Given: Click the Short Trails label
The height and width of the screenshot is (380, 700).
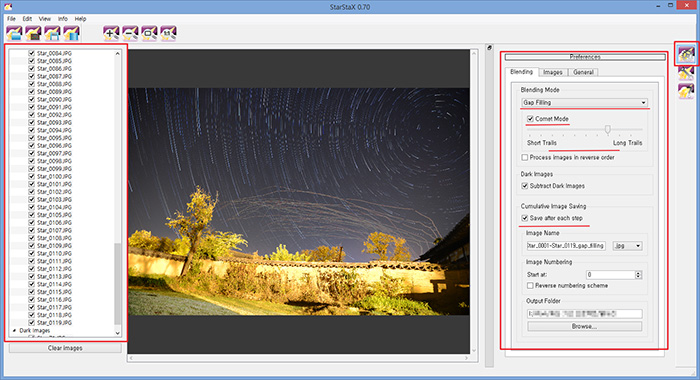Looking at the screenshot, I should pos(542,143).
